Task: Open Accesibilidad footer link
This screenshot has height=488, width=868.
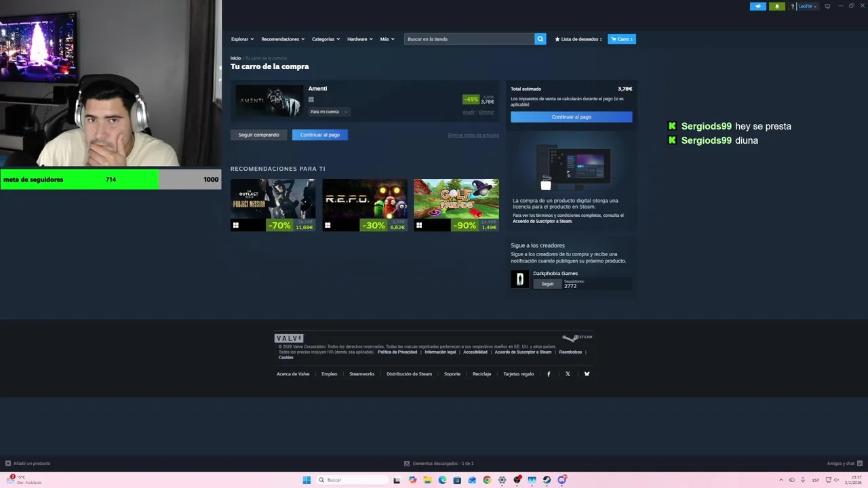Action: (475, 352)
